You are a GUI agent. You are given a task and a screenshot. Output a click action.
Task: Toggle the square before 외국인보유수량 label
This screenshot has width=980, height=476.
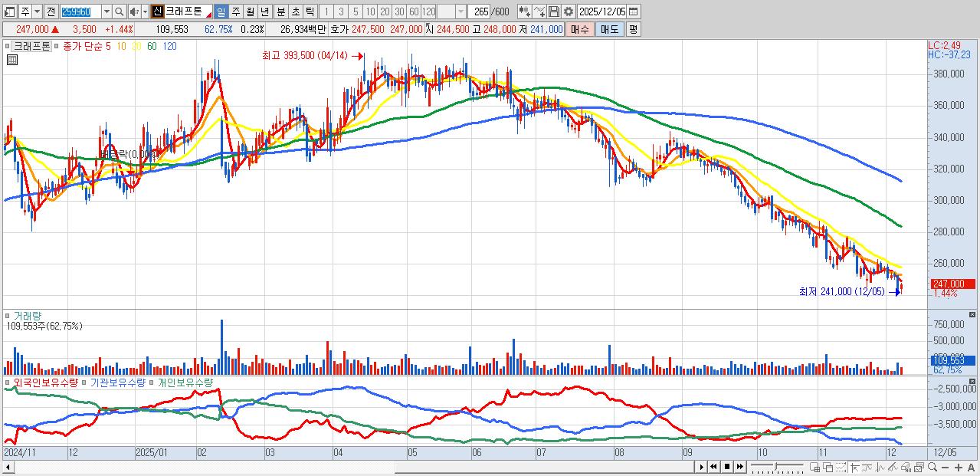point(8,382)
